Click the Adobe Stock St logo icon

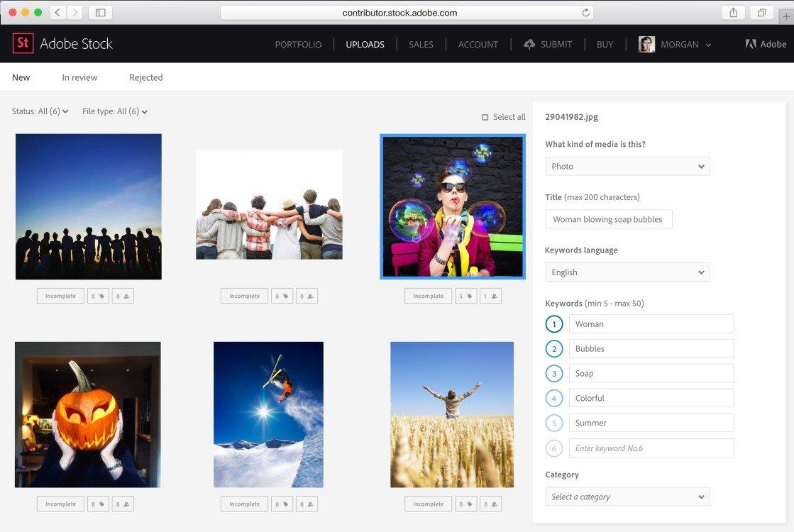23,43
